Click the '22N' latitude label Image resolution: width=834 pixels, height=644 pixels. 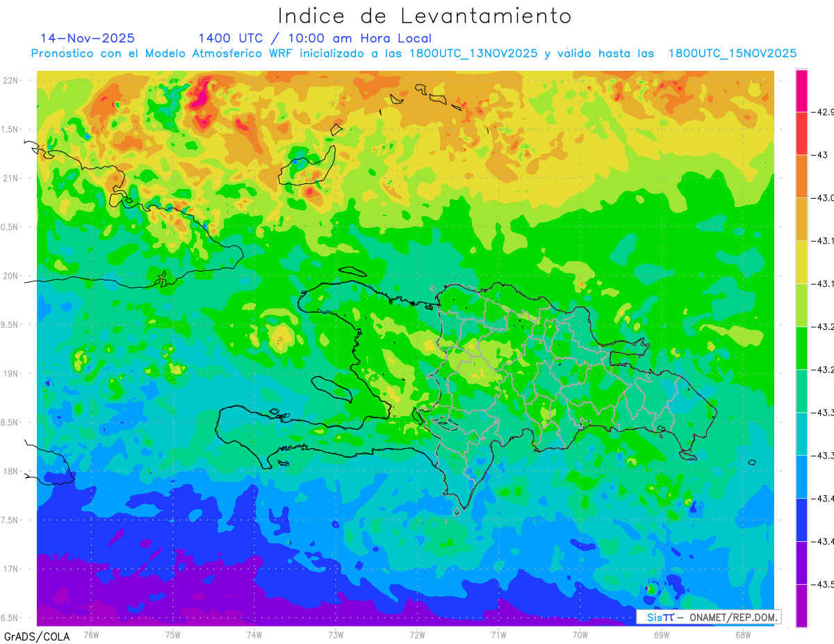click(x=12, y=81)
